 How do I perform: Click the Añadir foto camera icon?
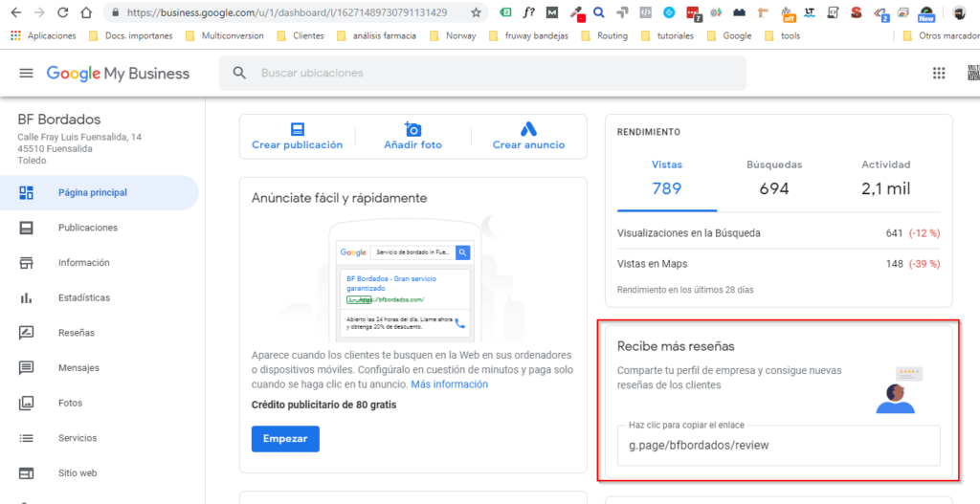(x=412, y=129)
